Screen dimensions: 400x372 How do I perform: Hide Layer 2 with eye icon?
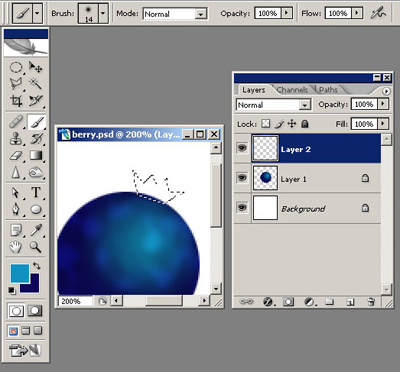(242, 148)
